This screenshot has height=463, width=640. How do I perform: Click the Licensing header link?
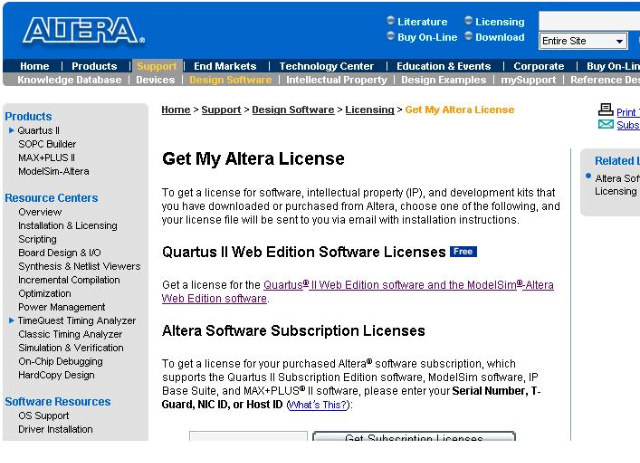point(500,22)
